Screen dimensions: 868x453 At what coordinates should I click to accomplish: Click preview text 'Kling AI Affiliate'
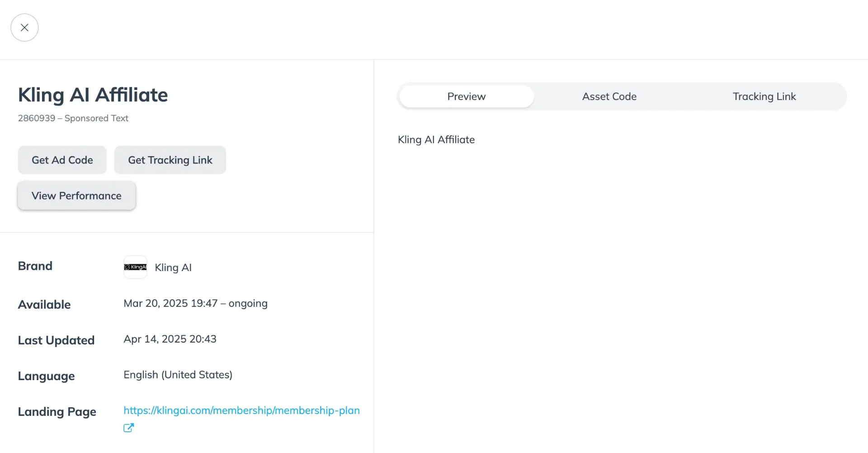coord(436,139)
